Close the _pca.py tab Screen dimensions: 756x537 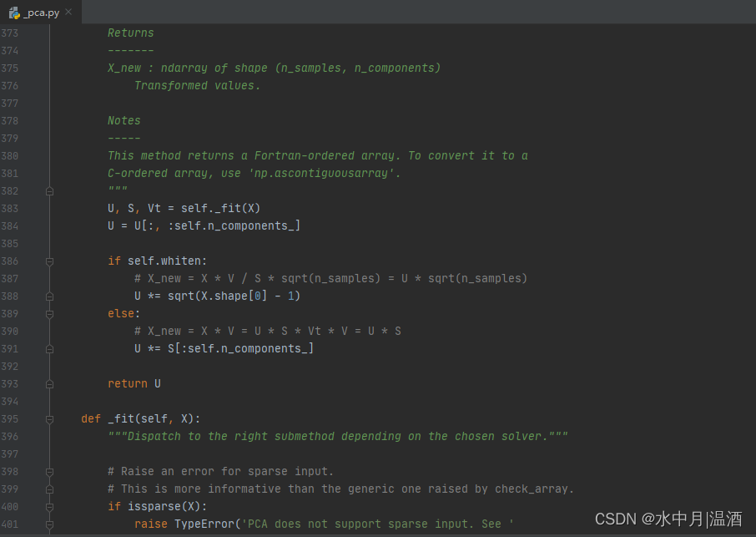(x=68, y=12)
